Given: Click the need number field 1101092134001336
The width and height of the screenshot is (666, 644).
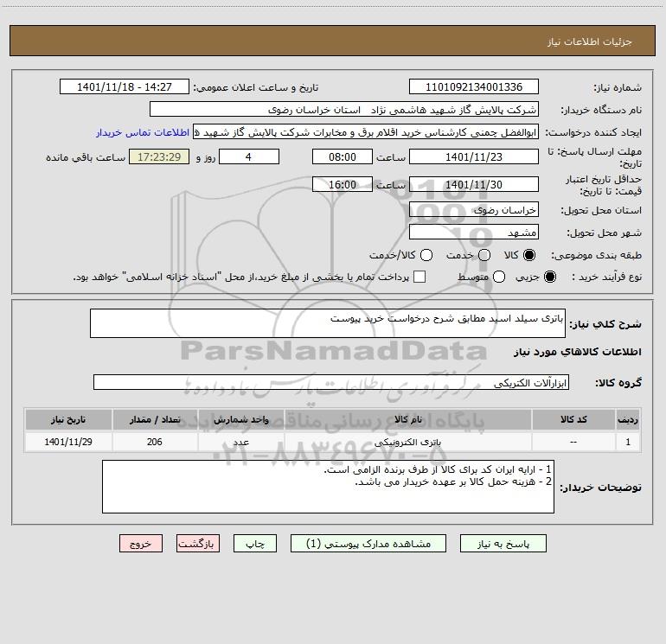Looking at the screenshot, I should click(x=474, y=87).
